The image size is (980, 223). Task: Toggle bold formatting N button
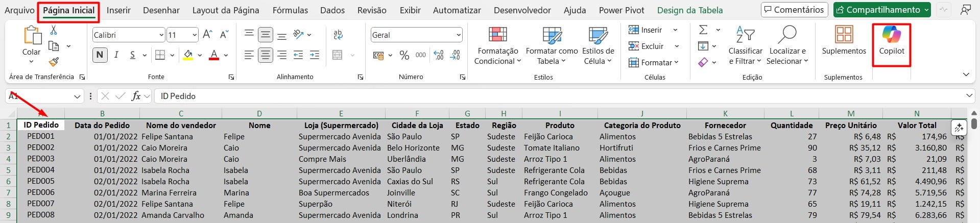tap(100, 55)
